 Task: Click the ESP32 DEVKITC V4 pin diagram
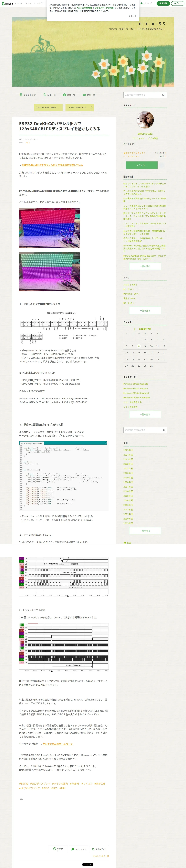click(64, 328)
